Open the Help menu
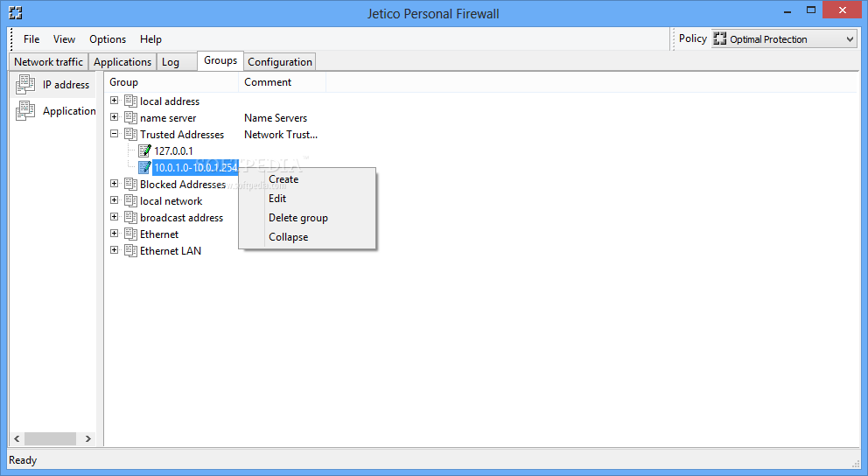The image size is (868, 476). click(x=150, y=39)
